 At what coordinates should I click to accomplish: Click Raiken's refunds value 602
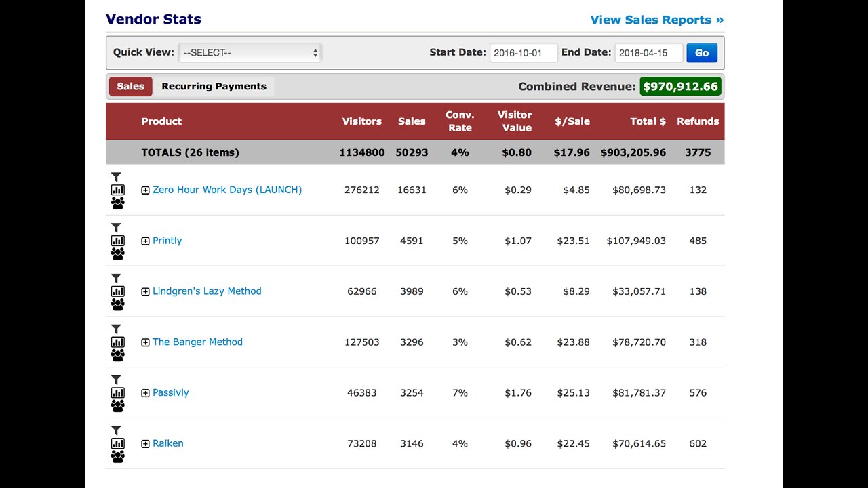point(698,443)
